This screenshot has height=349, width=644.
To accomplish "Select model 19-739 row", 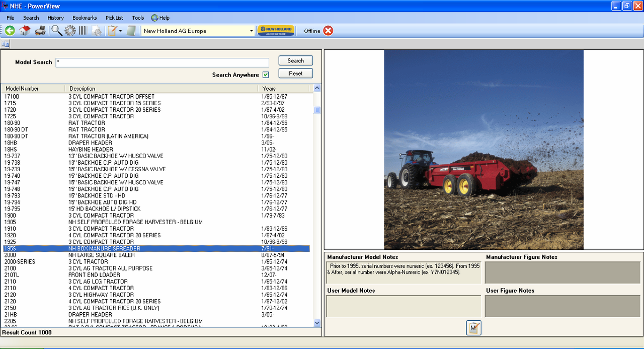I will [155, 169].
